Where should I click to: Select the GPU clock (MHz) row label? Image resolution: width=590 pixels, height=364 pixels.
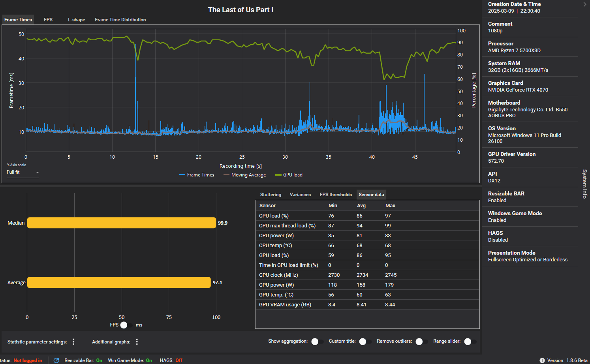pyautogui.click(x=278, y=275)
